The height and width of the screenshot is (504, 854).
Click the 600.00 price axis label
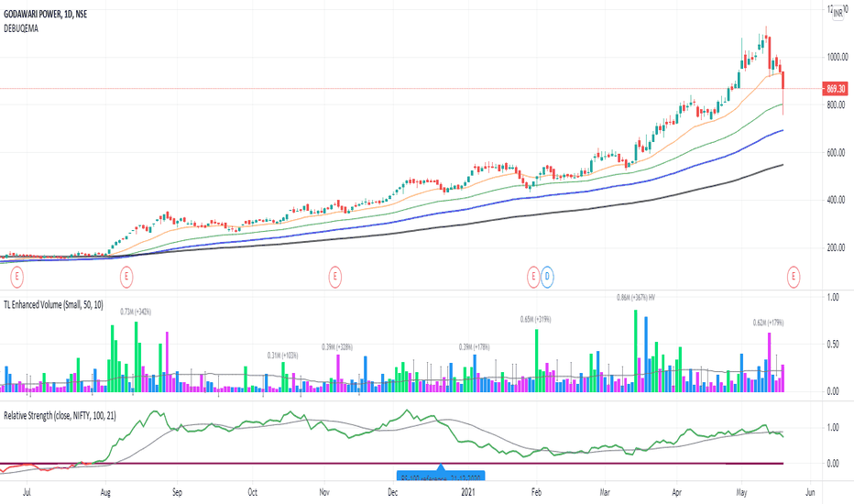836,152
